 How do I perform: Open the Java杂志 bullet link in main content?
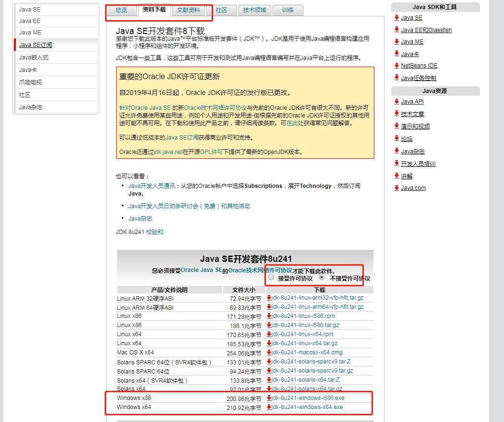point(140,218)
